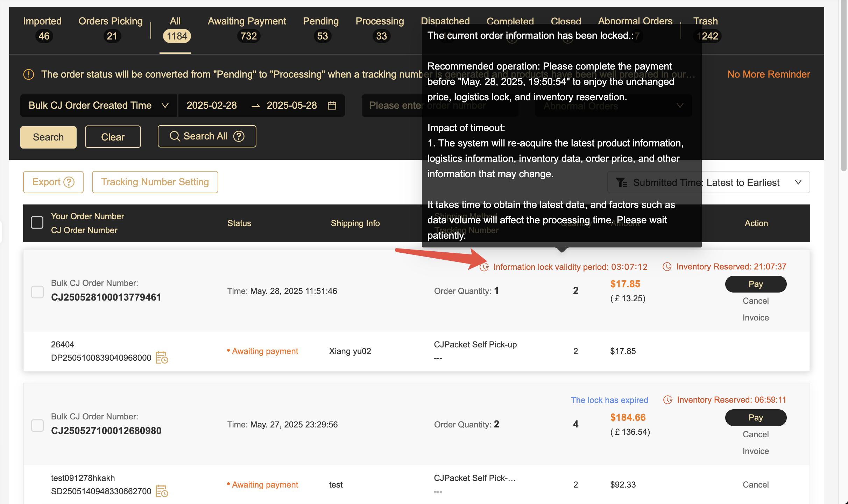Open the Trash tab
Viewport: 848px width, 504px height.
(x=706, y=29)
